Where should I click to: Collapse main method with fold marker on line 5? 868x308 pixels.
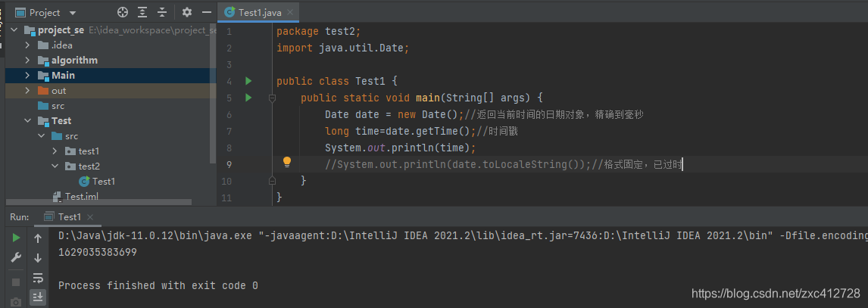[x=272, y=98]
